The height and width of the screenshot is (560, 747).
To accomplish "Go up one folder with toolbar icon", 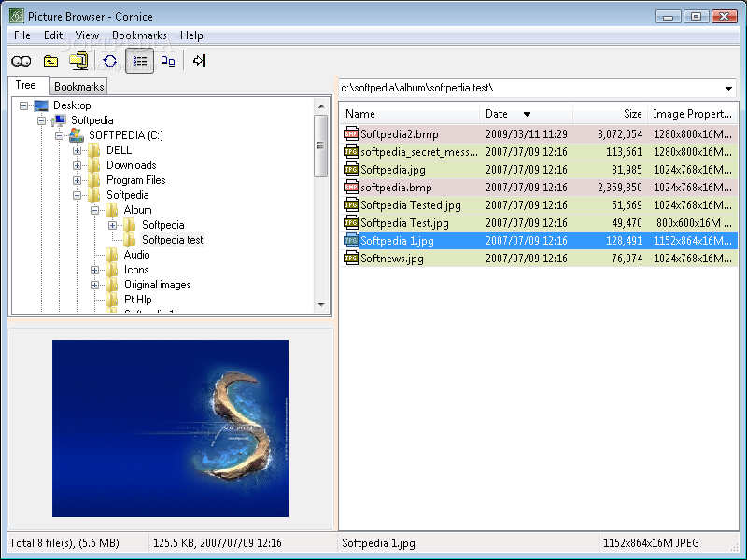I will tap(50, 61).
